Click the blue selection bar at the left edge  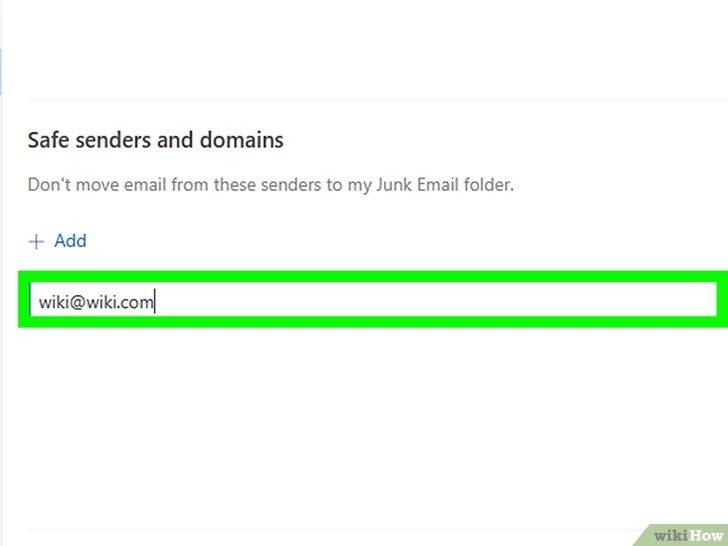tap(1, 72)
